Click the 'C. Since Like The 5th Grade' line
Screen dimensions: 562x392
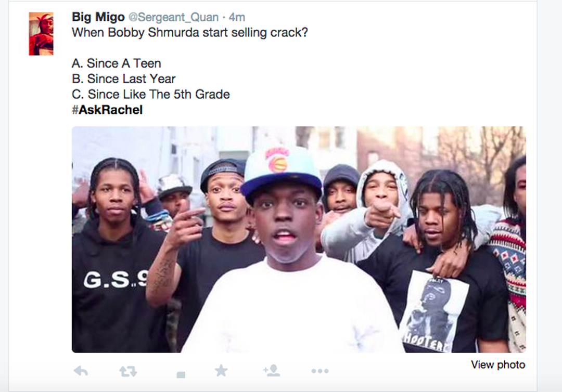(x=151, y=94)
